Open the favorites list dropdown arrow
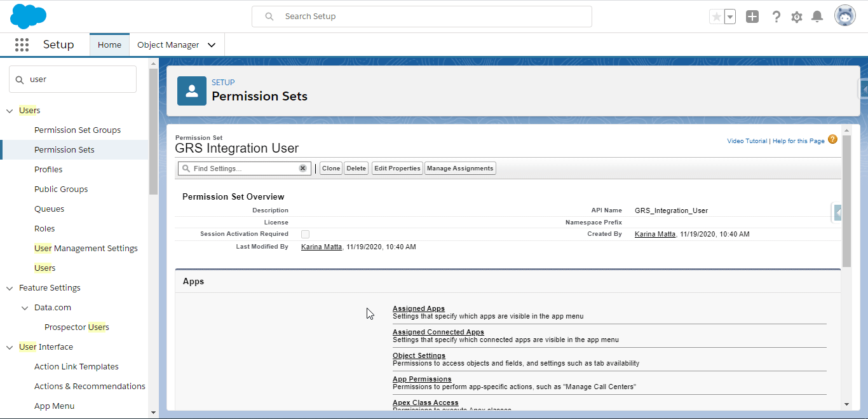Screen dimensions: 868x419 click(x=729, y=17)
